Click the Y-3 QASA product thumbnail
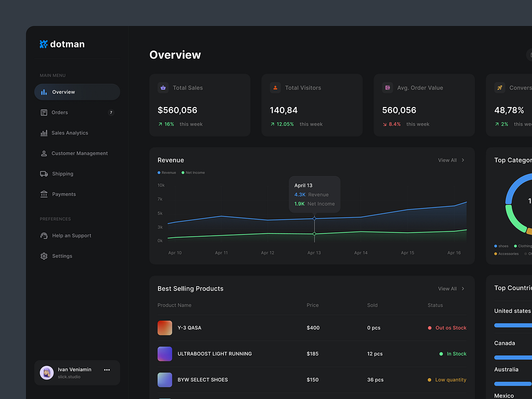Image resolution: width=532 pixels, height=399 pixels. [x=164, y=328]
